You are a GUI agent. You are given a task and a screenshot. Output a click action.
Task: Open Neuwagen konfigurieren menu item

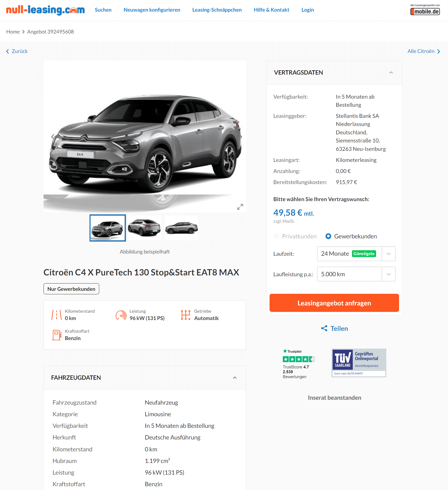click(x=152, y=10)
